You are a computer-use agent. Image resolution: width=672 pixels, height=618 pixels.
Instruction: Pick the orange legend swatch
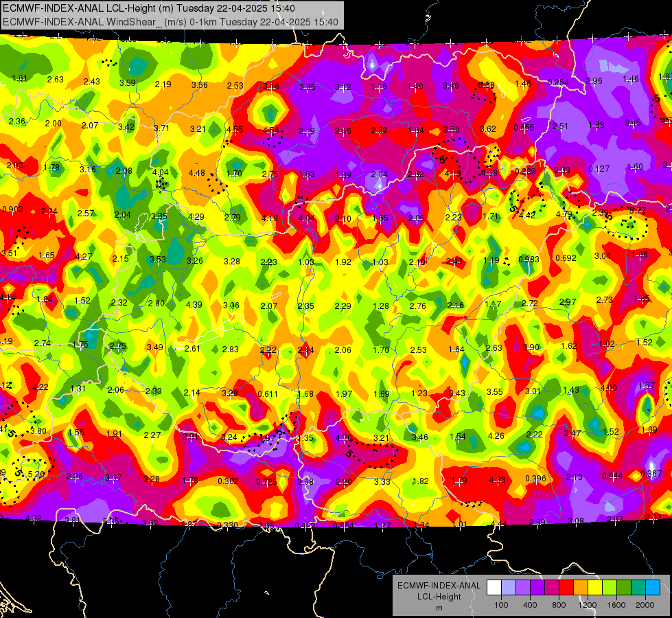pos(581,587)
